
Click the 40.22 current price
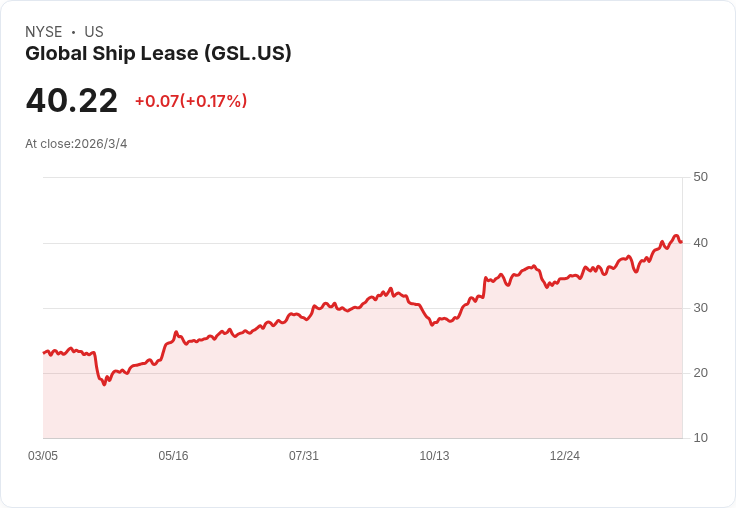click(x=72, y=100)
